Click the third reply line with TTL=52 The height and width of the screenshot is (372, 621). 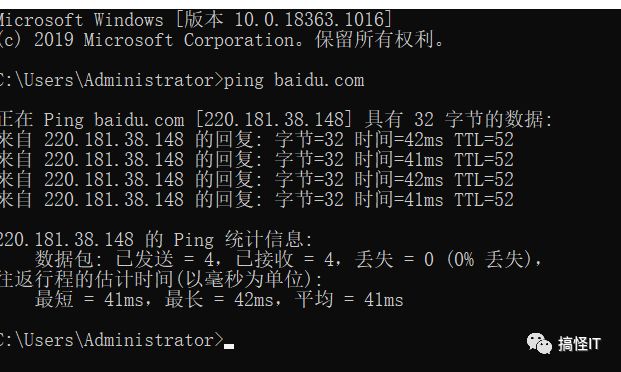click(257, 179)
